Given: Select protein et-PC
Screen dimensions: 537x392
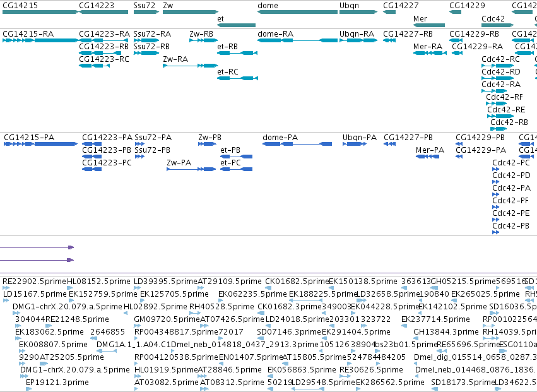Looking at the screenshot, I should coord(236,169).
